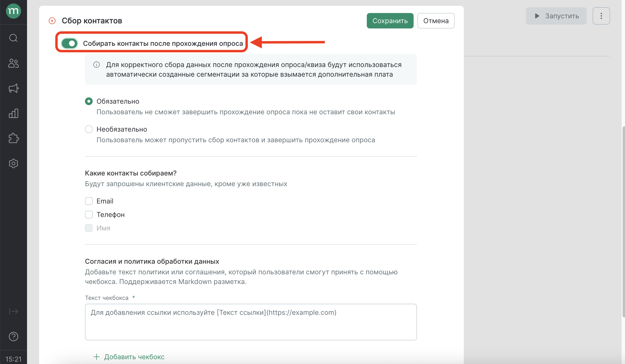625x364 pixels.
Task: Select the Обязательно radio option
Action: click(x=89, y=101)
